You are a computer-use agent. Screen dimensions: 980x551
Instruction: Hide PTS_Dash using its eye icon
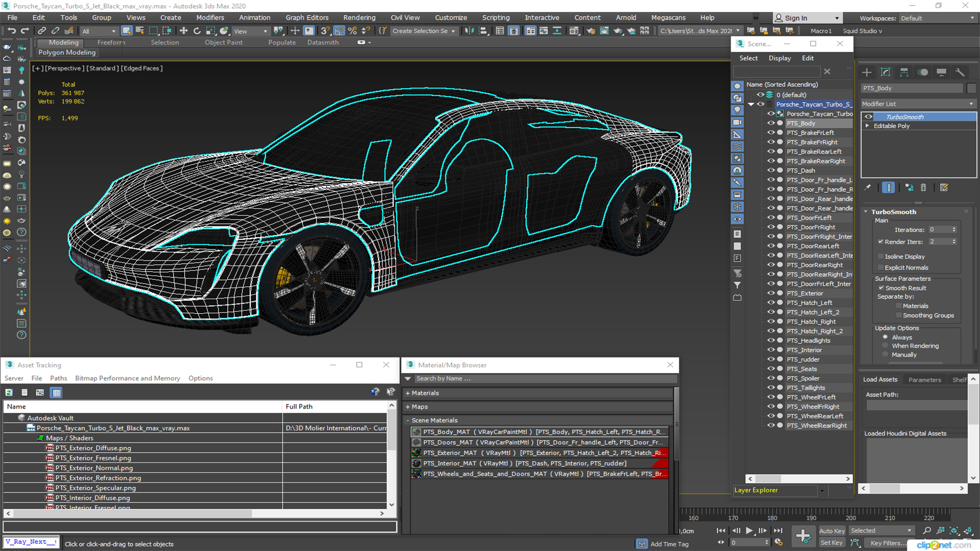pos(771,170)
